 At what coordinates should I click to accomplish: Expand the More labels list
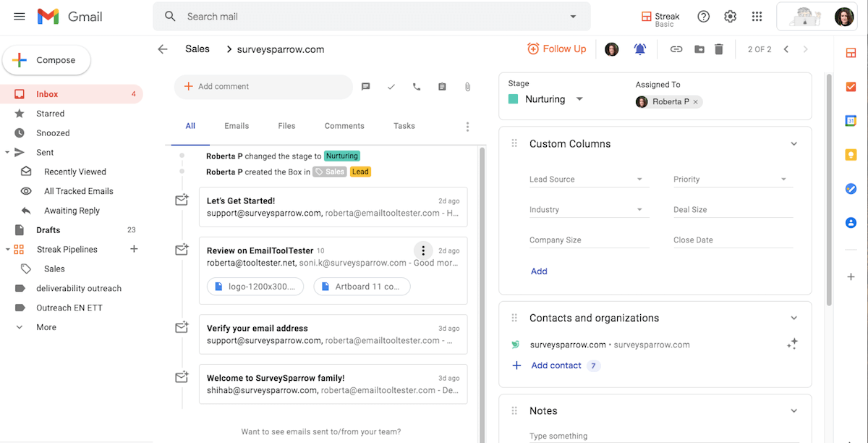click(46, 327)
